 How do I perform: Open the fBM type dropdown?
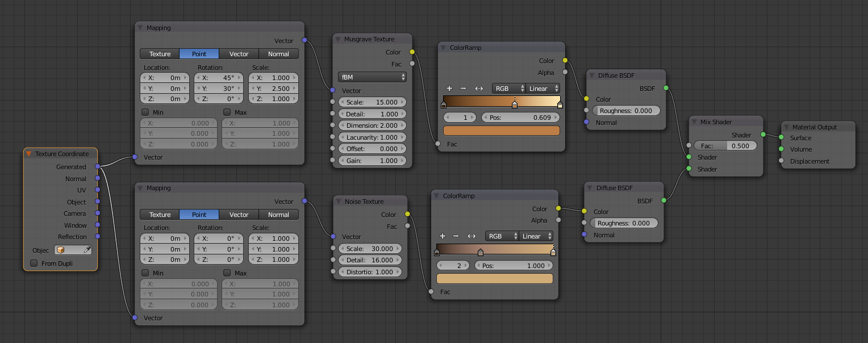pos(372,77)
